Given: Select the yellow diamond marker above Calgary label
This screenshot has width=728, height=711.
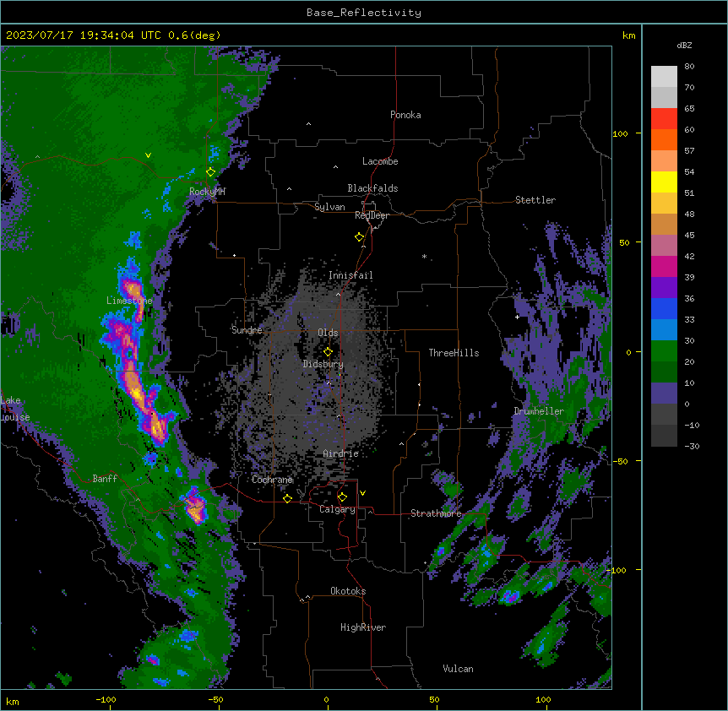Looking at the screenshot, I should click(x=342, y=497).
